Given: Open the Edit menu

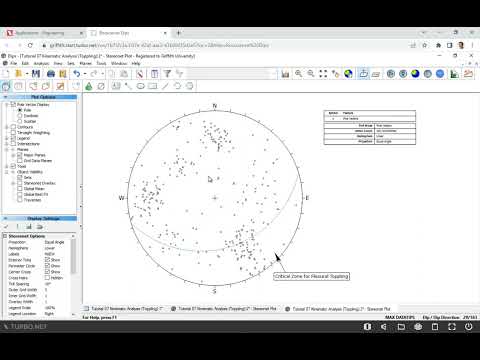Looking at the screenshot, I should [25, 63].
